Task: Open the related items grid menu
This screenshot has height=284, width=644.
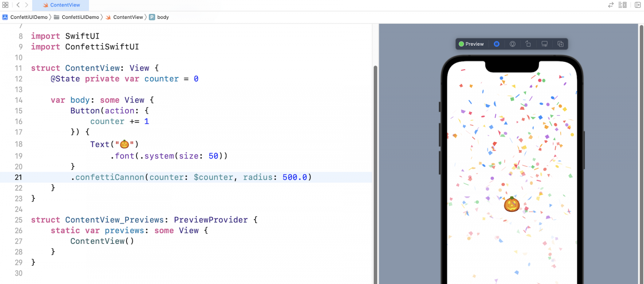Action: point(5,5)
